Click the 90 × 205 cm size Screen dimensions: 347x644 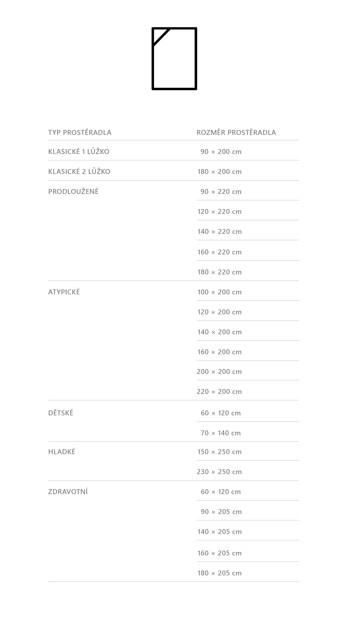pos(221,512)
